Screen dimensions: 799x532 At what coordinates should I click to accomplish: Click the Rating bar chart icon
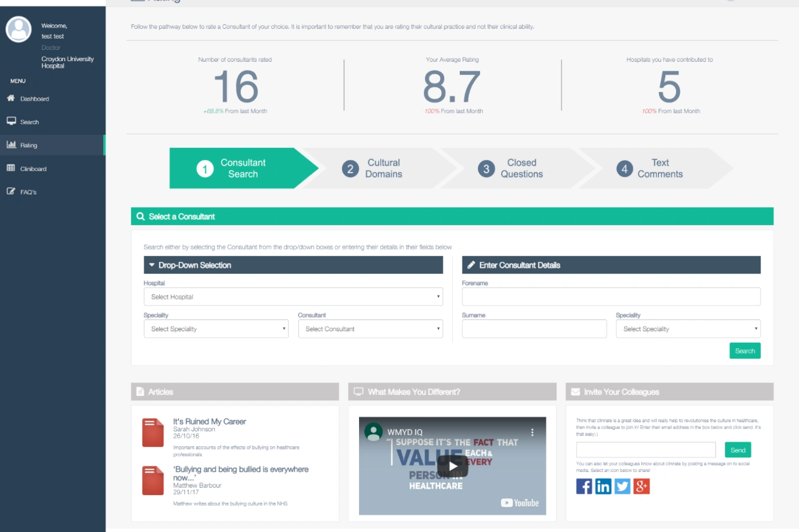click(11, 145)
